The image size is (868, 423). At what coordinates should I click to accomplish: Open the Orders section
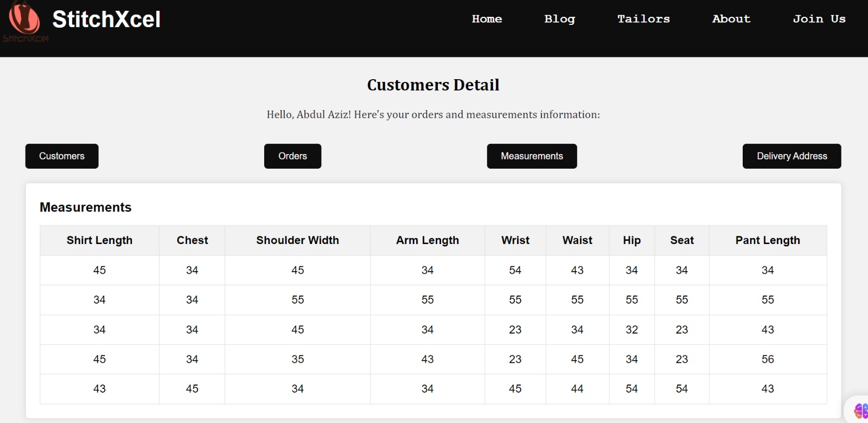[x=292, y=156]
